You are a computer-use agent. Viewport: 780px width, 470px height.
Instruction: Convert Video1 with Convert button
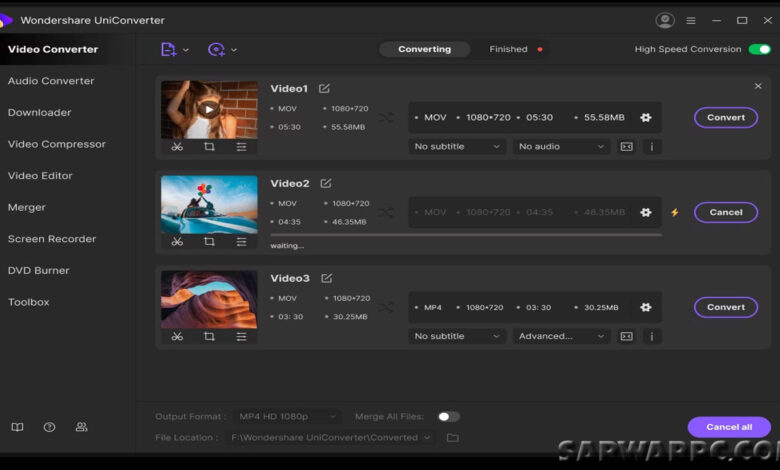click(x=726, y=117)
